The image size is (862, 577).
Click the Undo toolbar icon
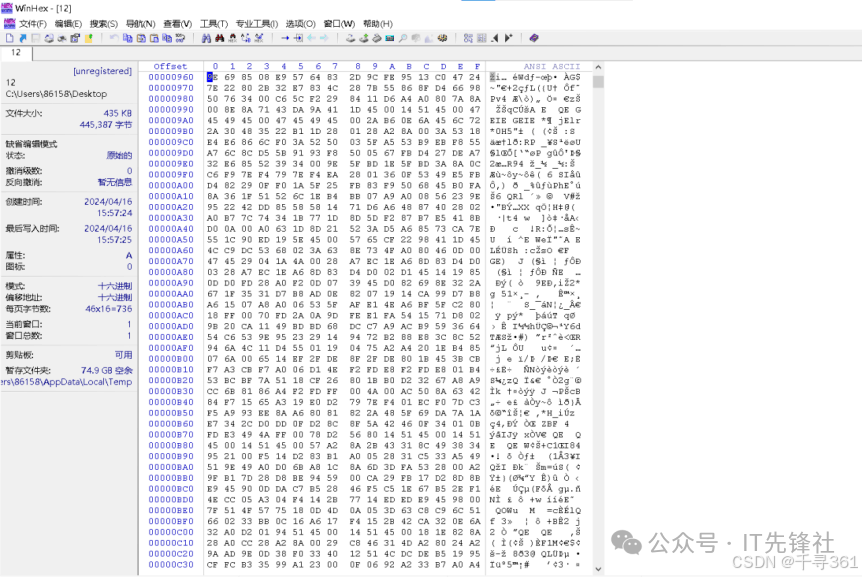pos(114,38)
